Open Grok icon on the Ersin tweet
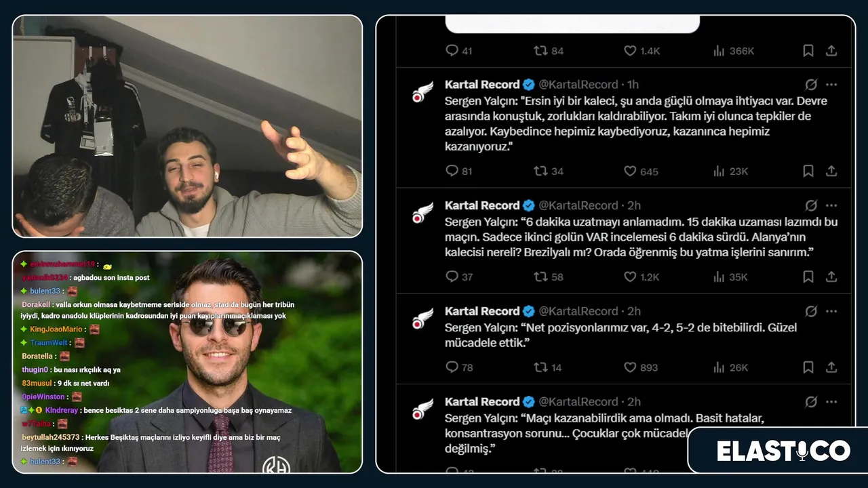This screenshot has height=488, width=868. click(x=810, y=85)
